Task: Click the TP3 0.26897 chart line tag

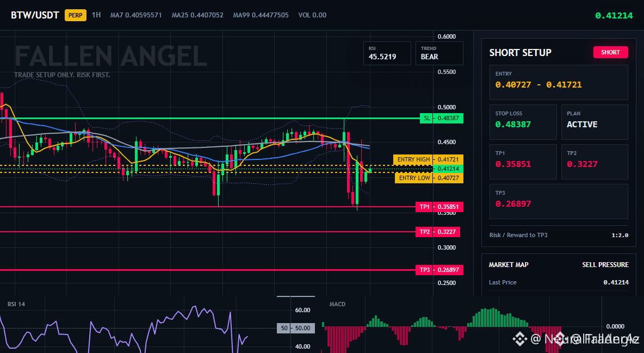Action: point(439,270)
